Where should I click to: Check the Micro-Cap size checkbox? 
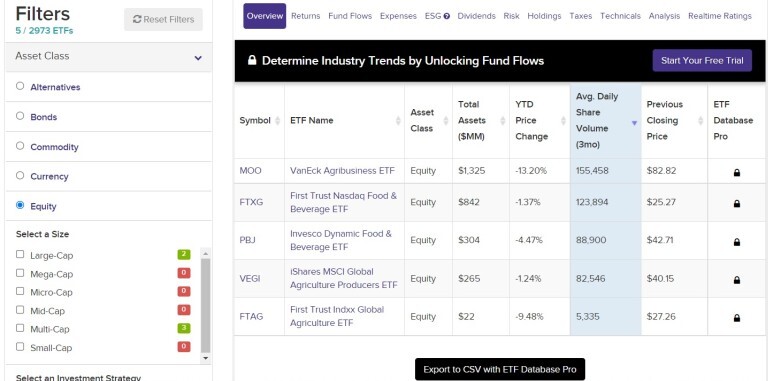click(x=20, y=291)
